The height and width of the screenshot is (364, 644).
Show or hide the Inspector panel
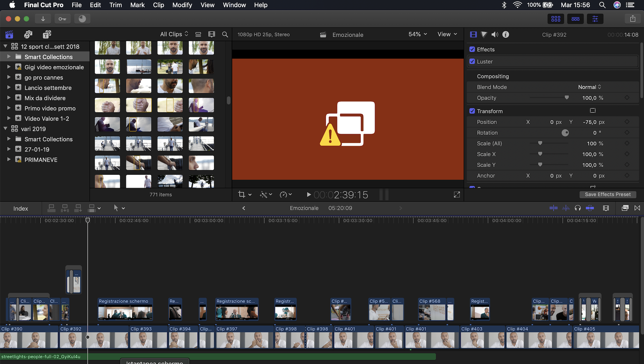tap(595, 19)
